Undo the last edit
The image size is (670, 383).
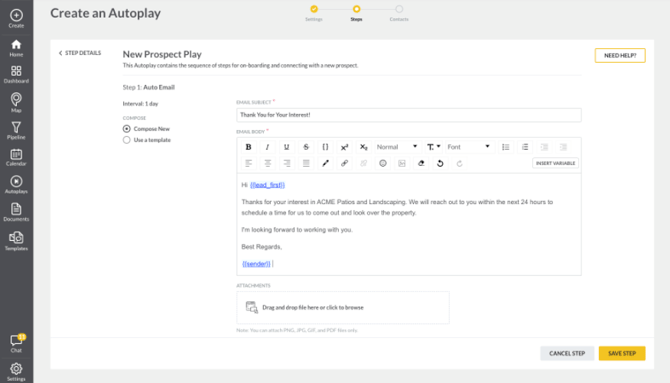(440, 163)
